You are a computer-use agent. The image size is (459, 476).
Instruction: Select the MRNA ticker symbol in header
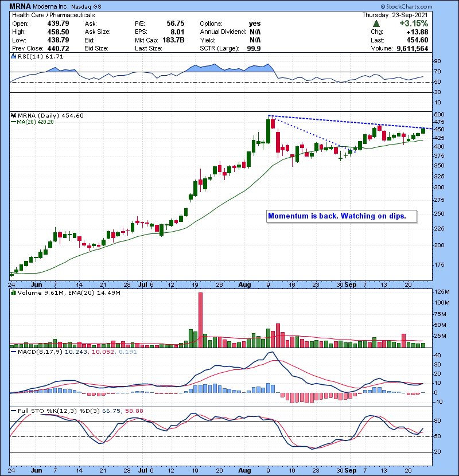(x=20, y=6)
